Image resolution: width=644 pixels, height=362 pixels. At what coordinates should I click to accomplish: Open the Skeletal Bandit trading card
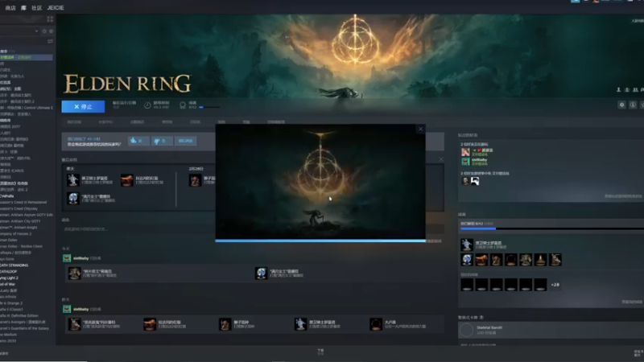[x=551, y=330]
